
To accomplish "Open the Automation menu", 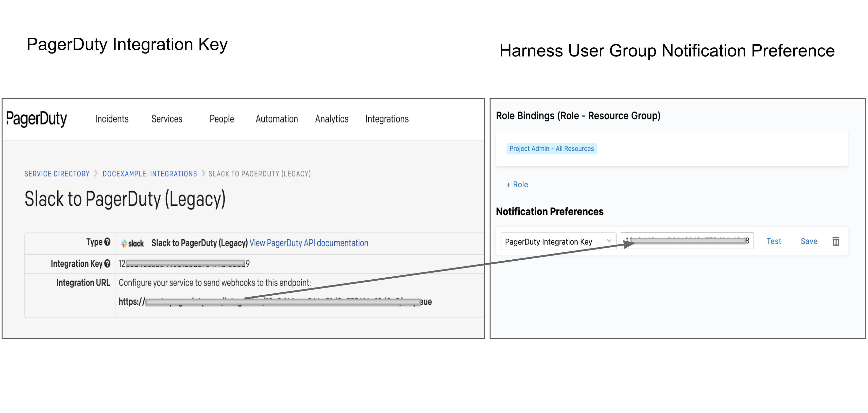I will 277,119.
